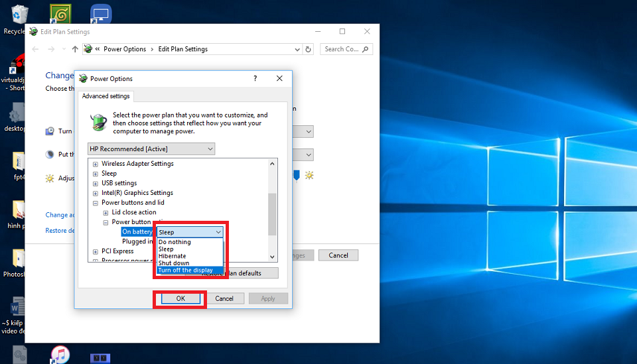
Task: Select the On battery tree item
Action: (137, 231)
